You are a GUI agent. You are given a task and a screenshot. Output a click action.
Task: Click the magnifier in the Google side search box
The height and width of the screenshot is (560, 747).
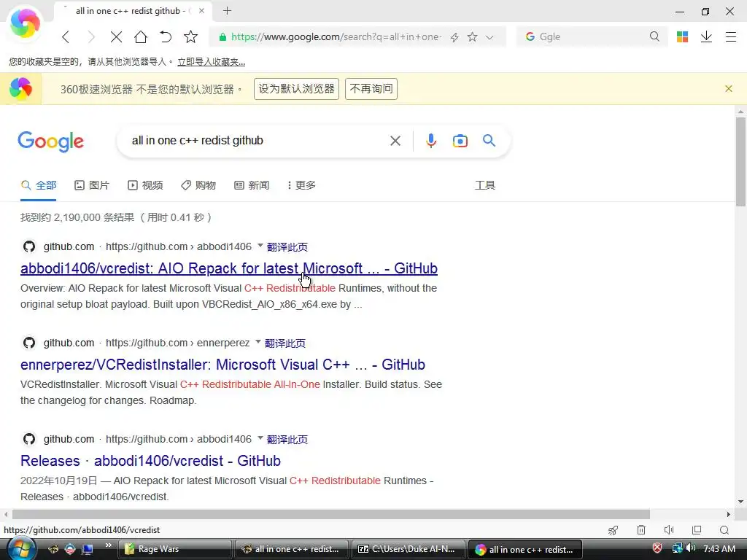[x=654, y=36]
